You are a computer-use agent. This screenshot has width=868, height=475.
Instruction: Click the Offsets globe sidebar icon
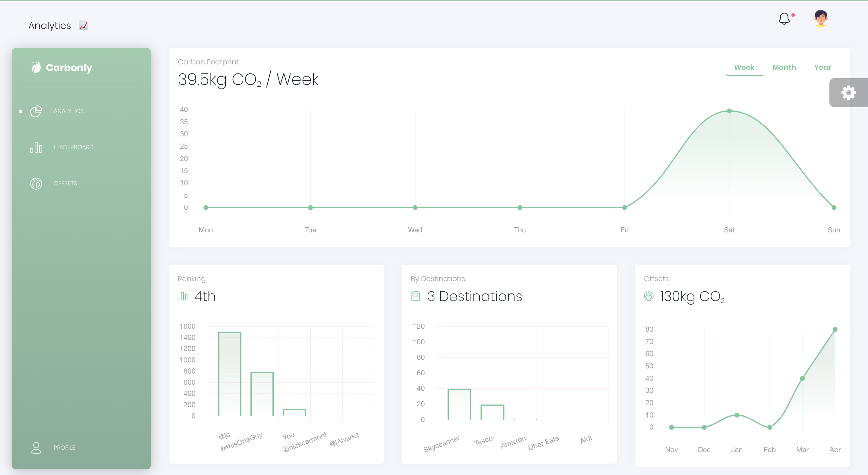36,184
